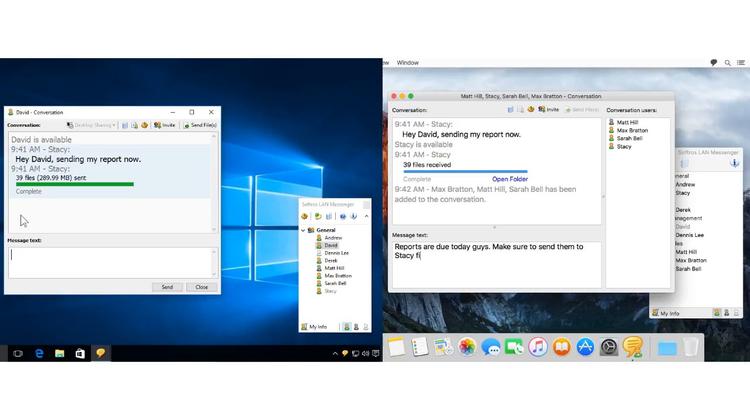Collapse the General group in the contact list
The image size is (750, 420).
coord(304,230)
